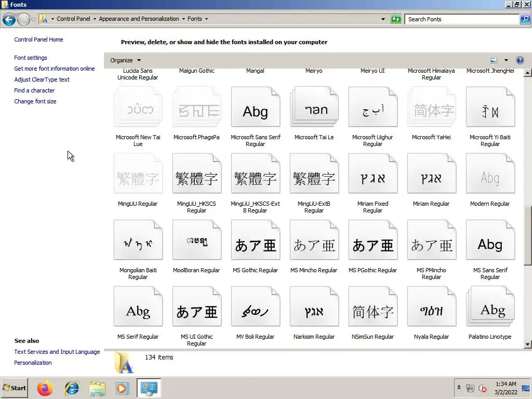Open the Organize dropdown menu

[125, 60]
